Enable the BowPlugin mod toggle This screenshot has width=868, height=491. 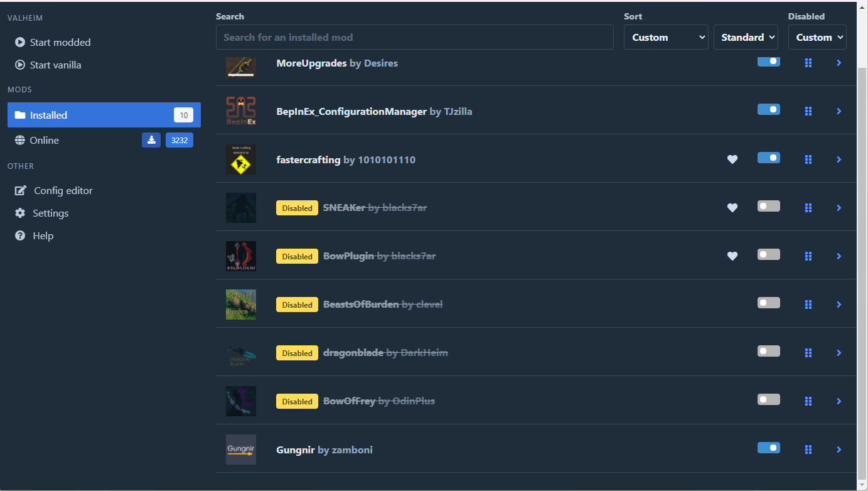[769, 254]
